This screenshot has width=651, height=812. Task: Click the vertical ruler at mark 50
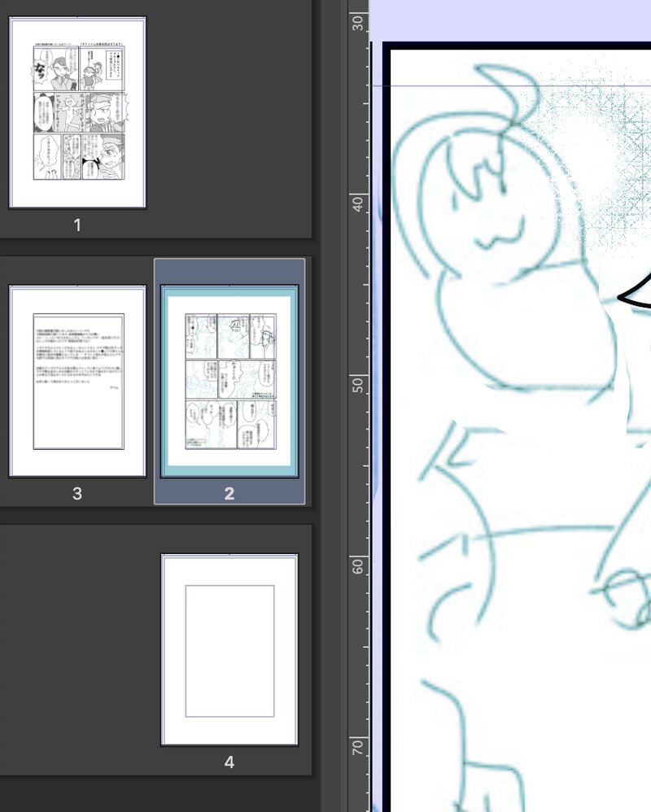[358, 385]
